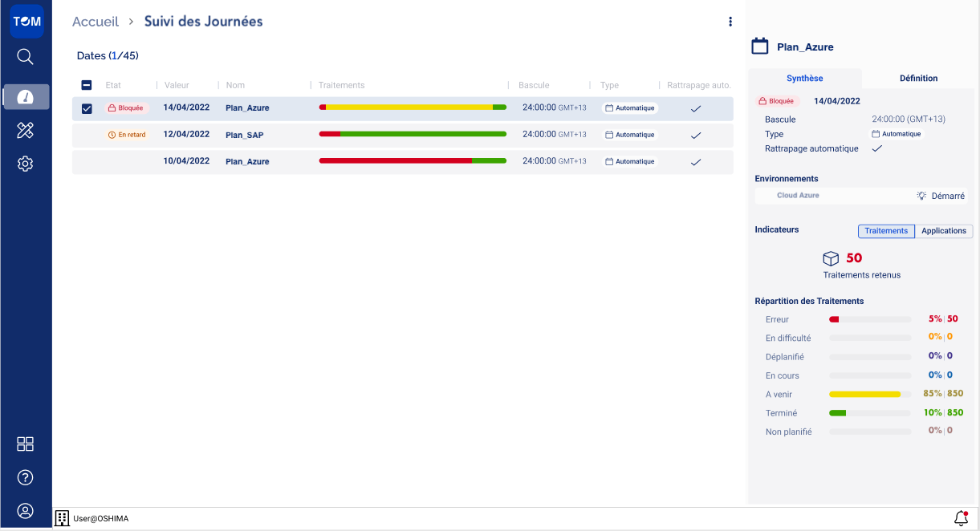This screenshot has height=531, width=980.
Task: Open the settings gear in sidebar
Action: click(26, 164)
